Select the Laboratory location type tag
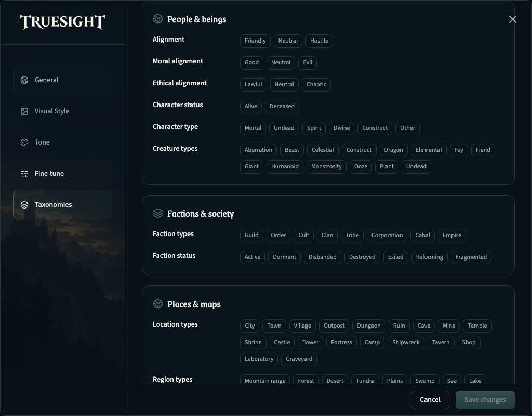The height and width of the screenshot is (416, 532). coord(259,359)
